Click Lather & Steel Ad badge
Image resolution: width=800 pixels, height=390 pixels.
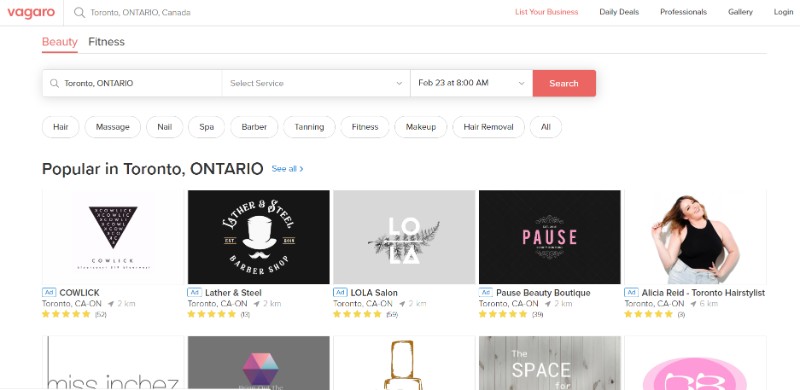click(x=194, y=292)
